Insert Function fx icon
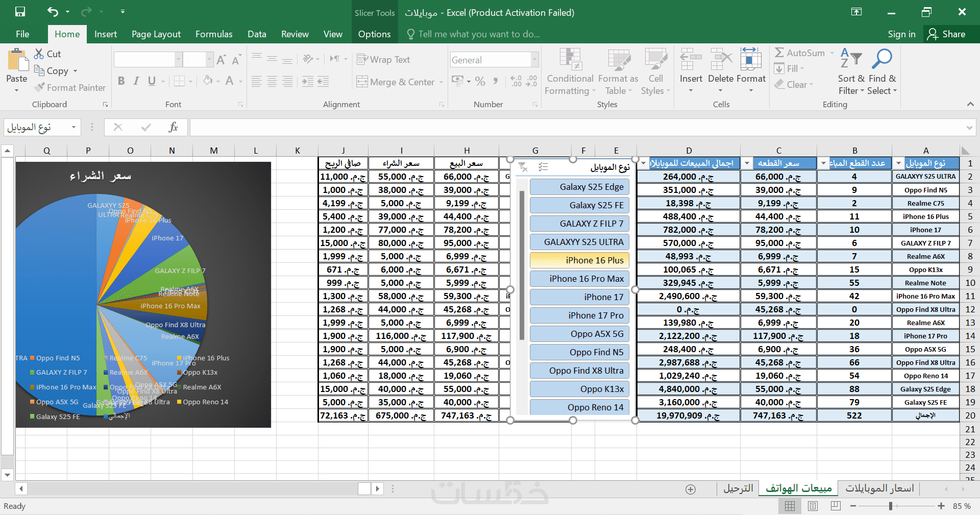Viewport: 980px width, 515px height. 173,127
